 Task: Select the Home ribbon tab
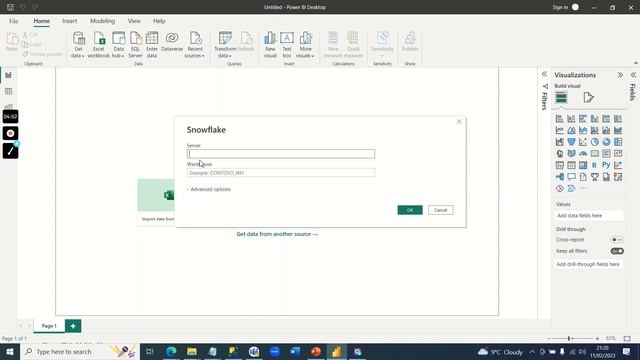pos(42,21)
